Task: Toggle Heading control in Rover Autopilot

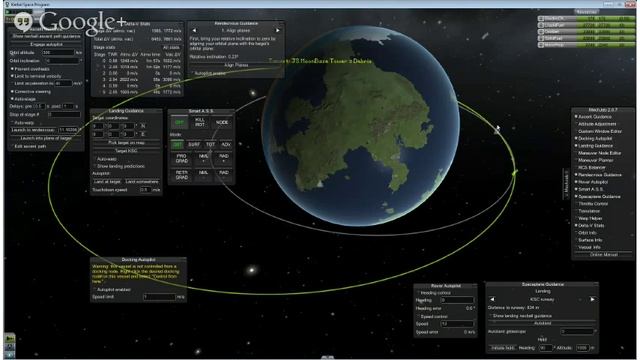Action: pos(433,293)
